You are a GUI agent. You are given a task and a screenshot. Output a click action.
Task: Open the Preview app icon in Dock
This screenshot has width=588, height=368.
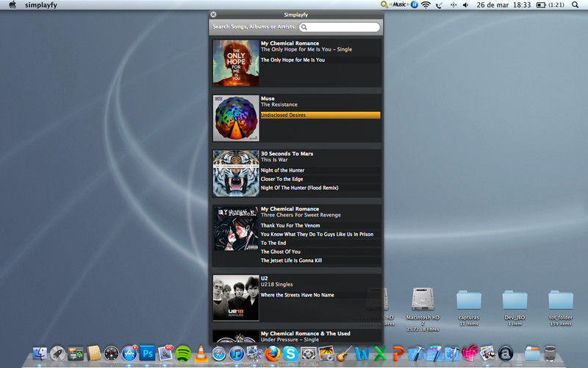point(487,354)
